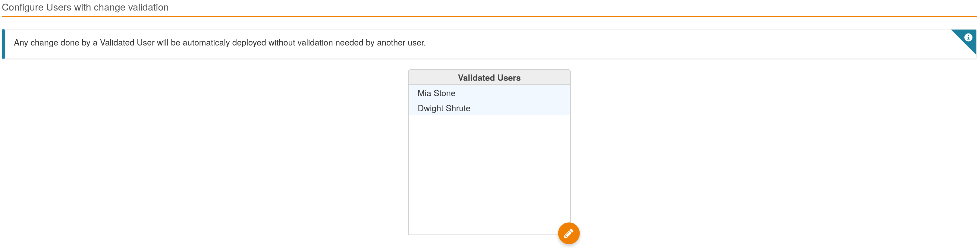Viewport: 980px width, 252px height.
Task: Click the Configure Users page title
Action: pyautogui.click(x=85, y=7)
